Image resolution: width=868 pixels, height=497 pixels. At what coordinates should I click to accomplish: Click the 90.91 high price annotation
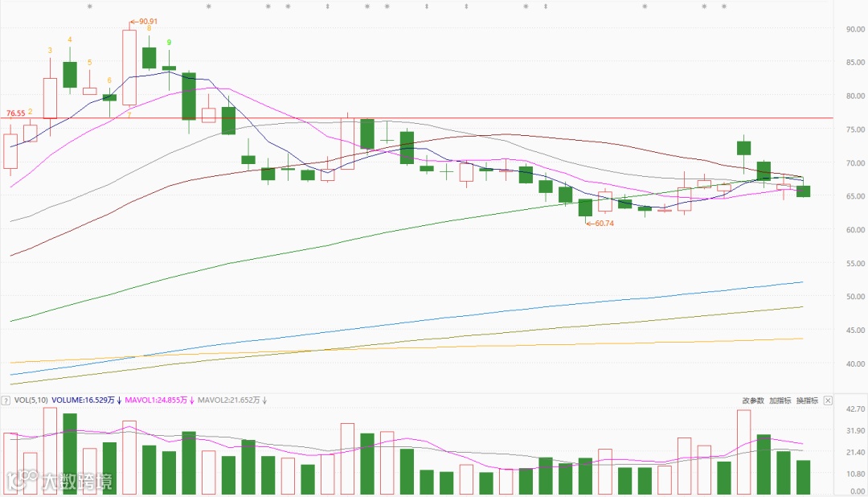click(x=148, y=22)
